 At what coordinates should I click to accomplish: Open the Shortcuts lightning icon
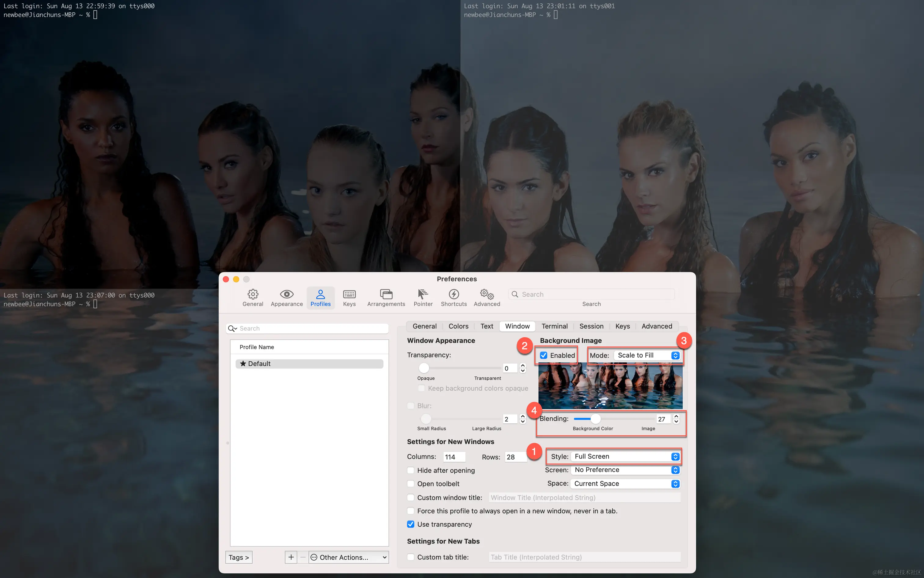click(453, 294)
